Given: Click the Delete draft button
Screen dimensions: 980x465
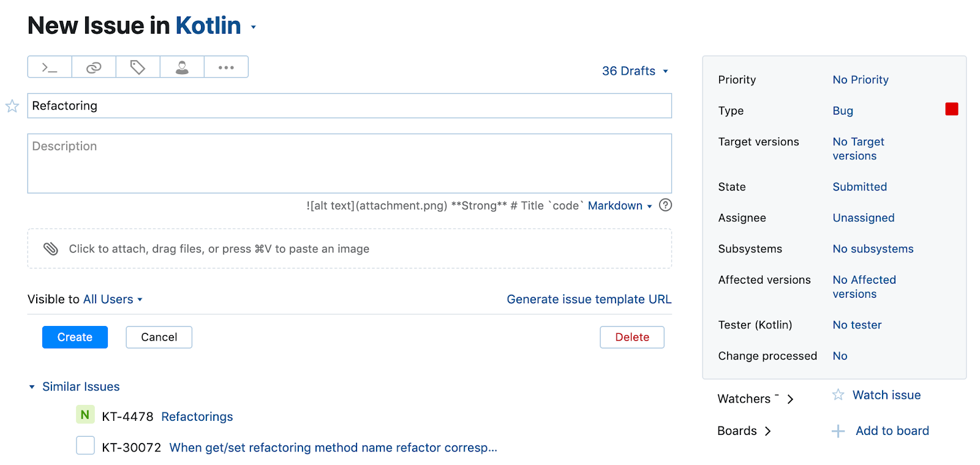Looking at the screenshot, I should click(x=632, y=337).
